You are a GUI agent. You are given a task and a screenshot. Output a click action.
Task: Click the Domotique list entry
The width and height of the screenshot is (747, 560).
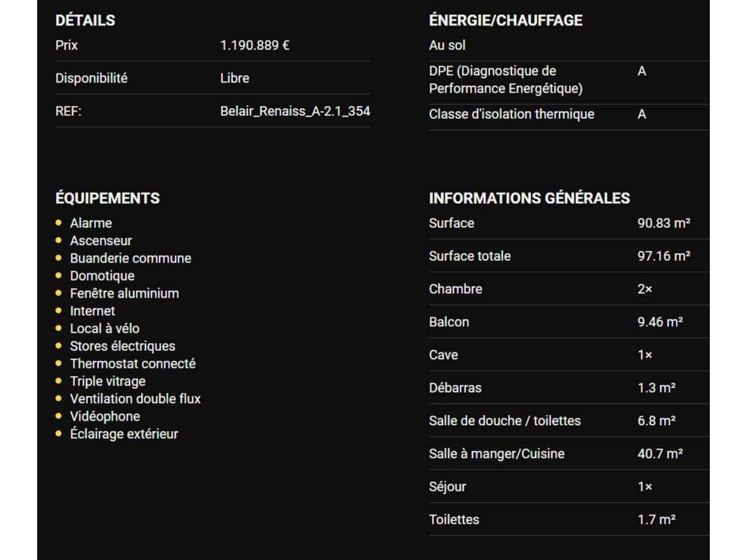click(102, 276)
